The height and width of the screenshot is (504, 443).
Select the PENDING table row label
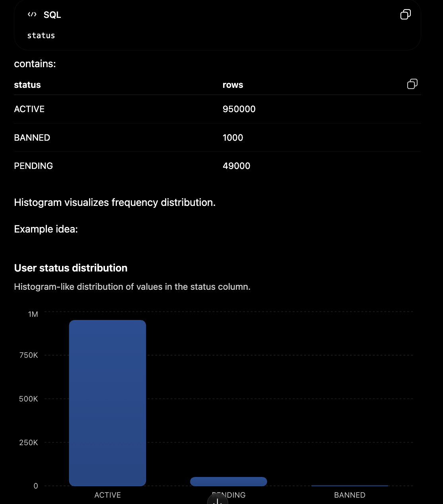pos(33,166)
